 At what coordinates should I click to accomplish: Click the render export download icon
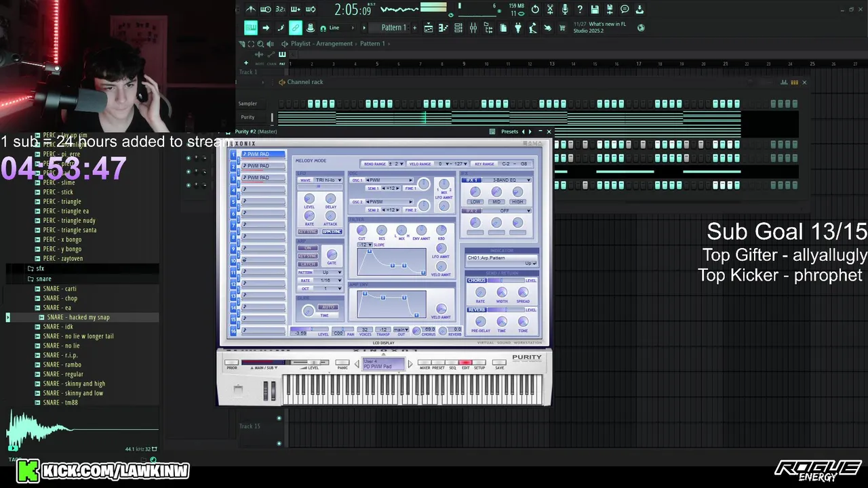[x=639, y=9]
